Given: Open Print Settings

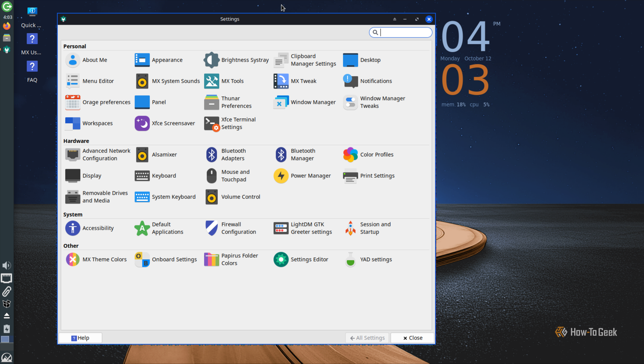Looking at the screenshot, I should [x=369, y=176].
